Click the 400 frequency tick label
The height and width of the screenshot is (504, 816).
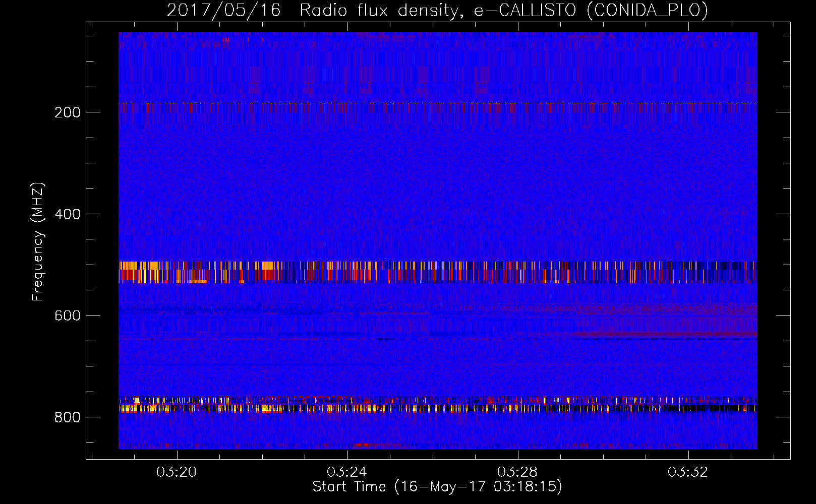[x=68, y=214]
